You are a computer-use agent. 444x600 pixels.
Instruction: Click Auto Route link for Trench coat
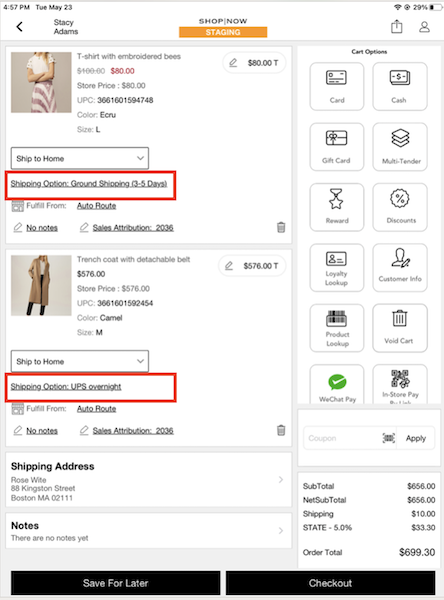click(96, 409)
